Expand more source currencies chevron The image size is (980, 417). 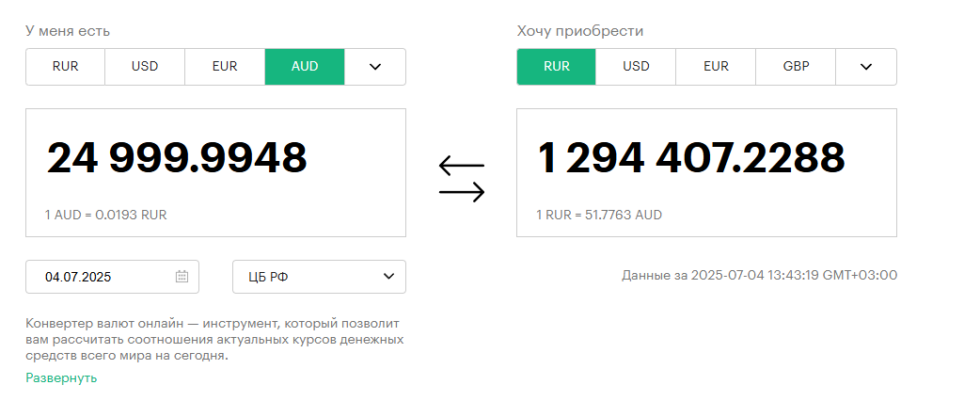point(375,66)
